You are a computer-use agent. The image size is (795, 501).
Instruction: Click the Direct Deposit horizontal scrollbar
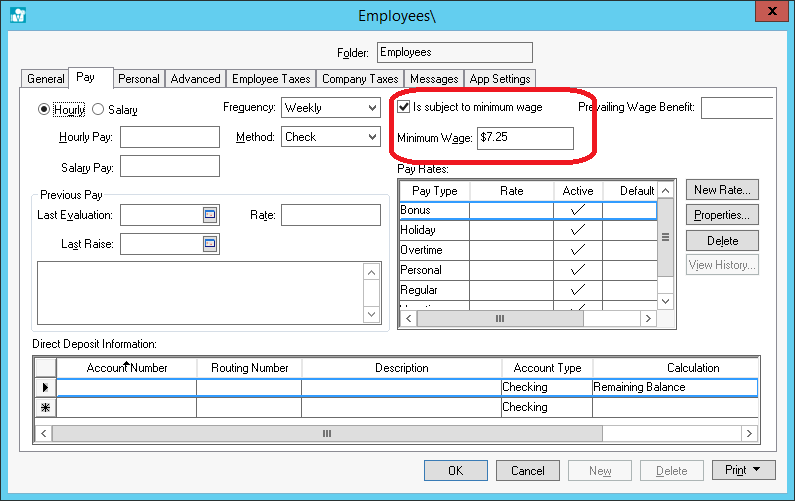[327, 434]
